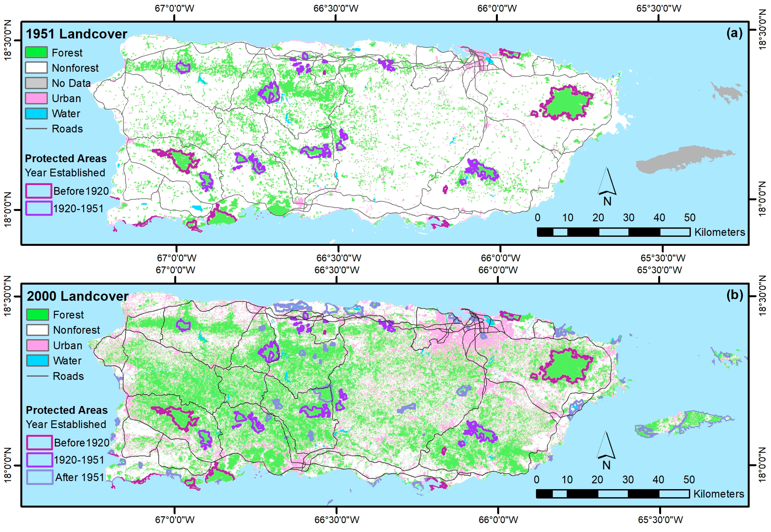Click the Water blue swatch in the 2000 legend

37,361
